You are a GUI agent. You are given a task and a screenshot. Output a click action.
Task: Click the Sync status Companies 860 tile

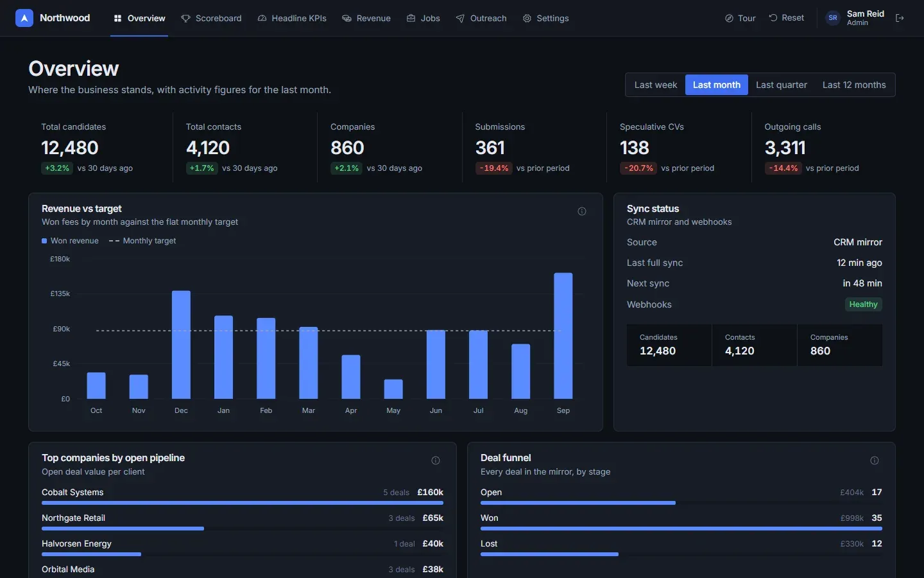[840, 345]
